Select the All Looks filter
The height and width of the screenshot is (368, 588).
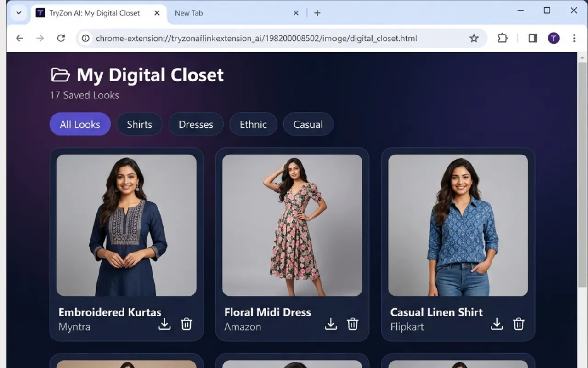coord(80,124)
